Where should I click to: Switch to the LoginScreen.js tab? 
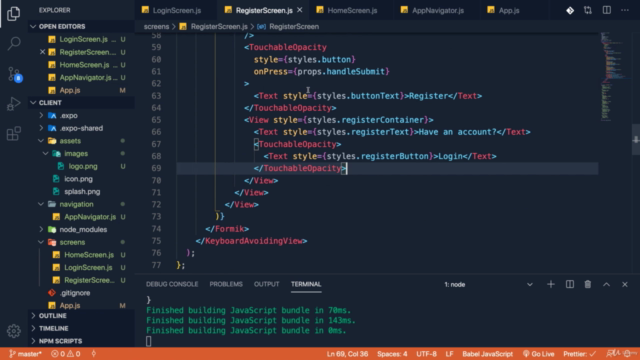pos(176,10)
